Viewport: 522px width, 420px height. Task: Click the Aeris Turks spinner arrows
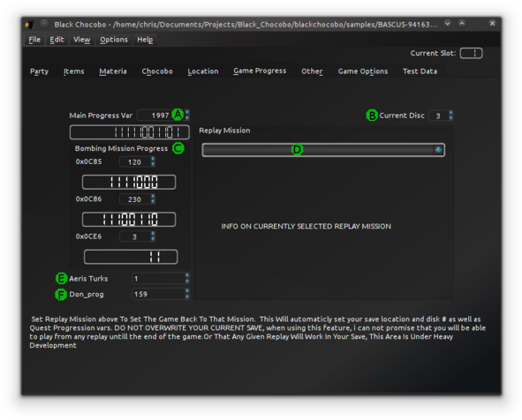[187, 278]
